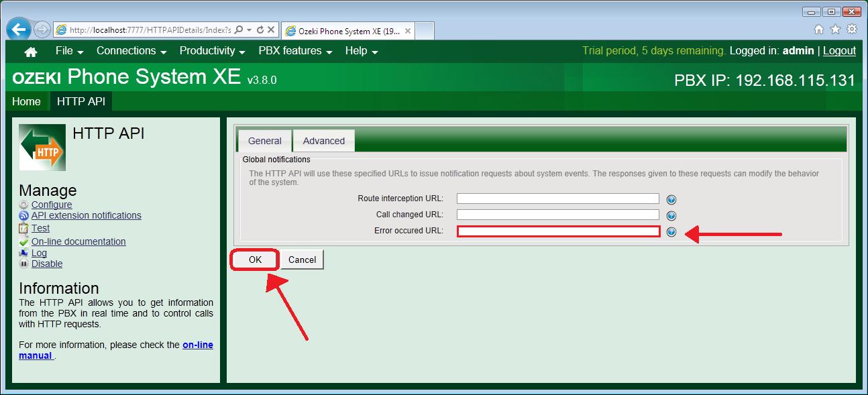The width and height of the screenshot is (868, 395).
Task: Click the Log icon in Manage list
Action: coord(24,253)
